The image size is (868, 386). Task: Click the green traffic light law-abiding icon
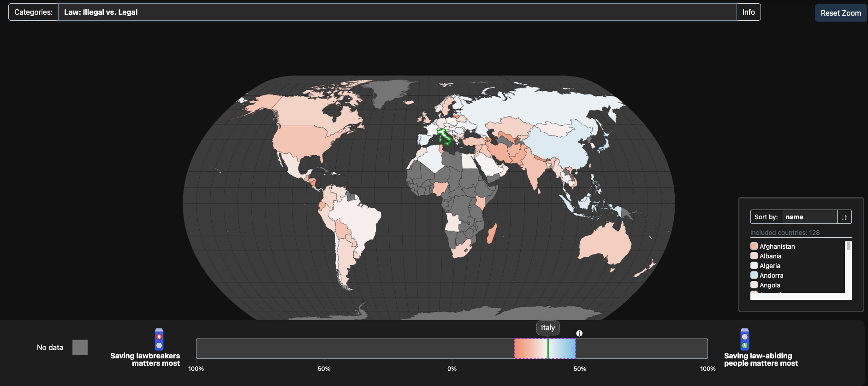point(744,339)
